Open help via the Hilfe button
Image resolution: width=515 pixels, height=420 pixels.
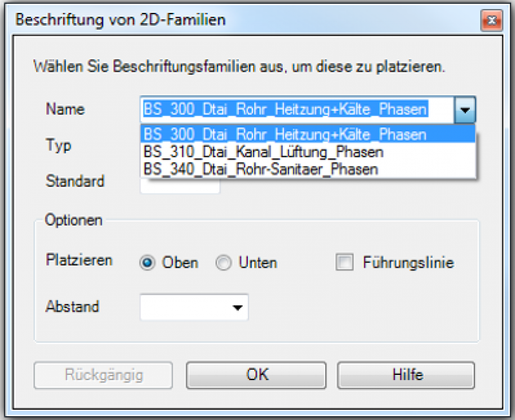[x=406, y=374]
